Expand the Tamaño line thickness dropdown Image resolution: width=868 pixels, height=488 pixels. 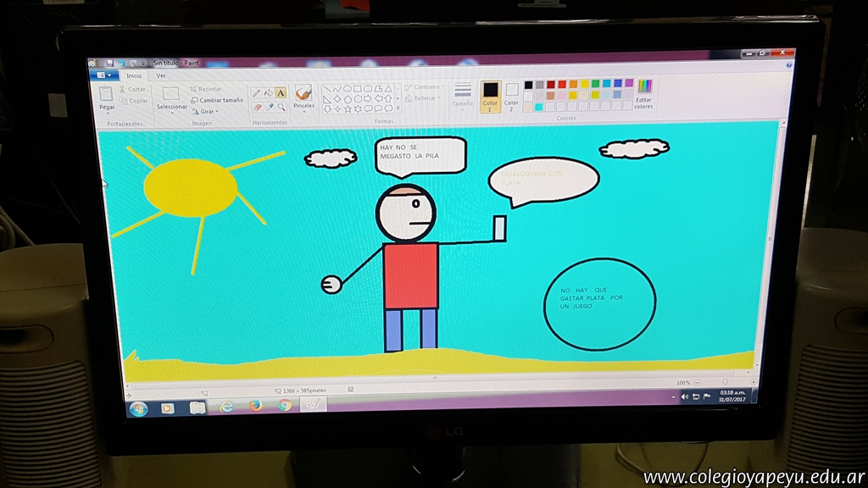click(x=463, y=94)
